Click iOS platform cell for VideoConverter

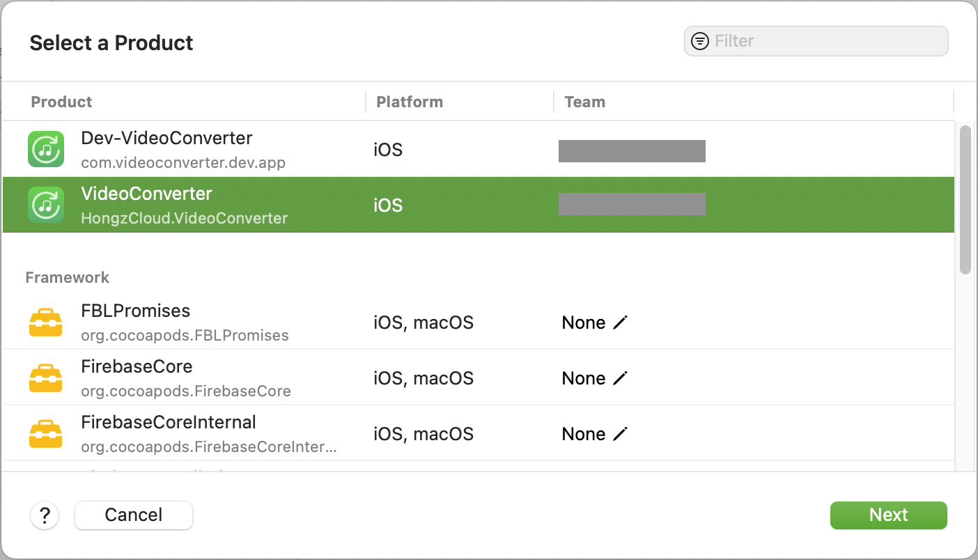click(x=388, y=205)
